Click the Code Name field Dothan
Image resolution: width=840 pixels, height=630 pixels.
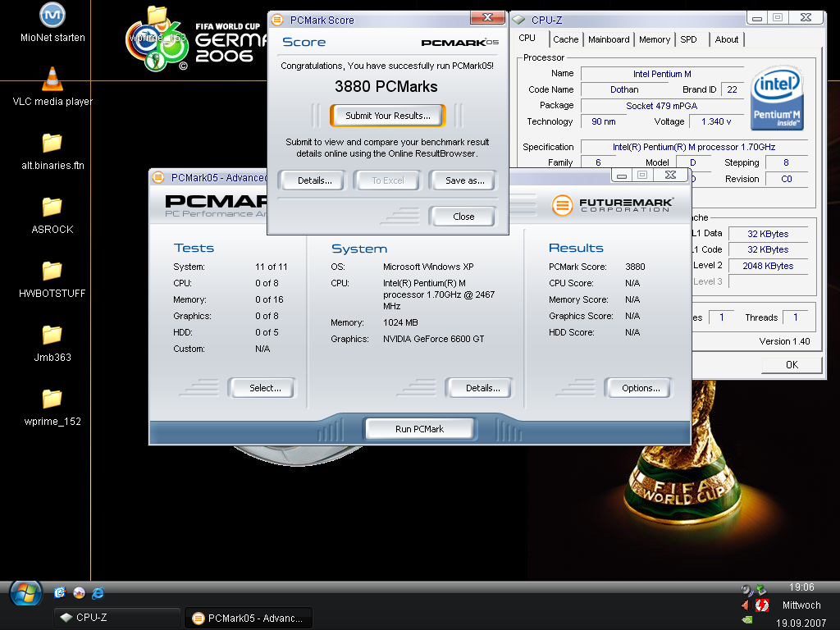click(x=624, y=89)
